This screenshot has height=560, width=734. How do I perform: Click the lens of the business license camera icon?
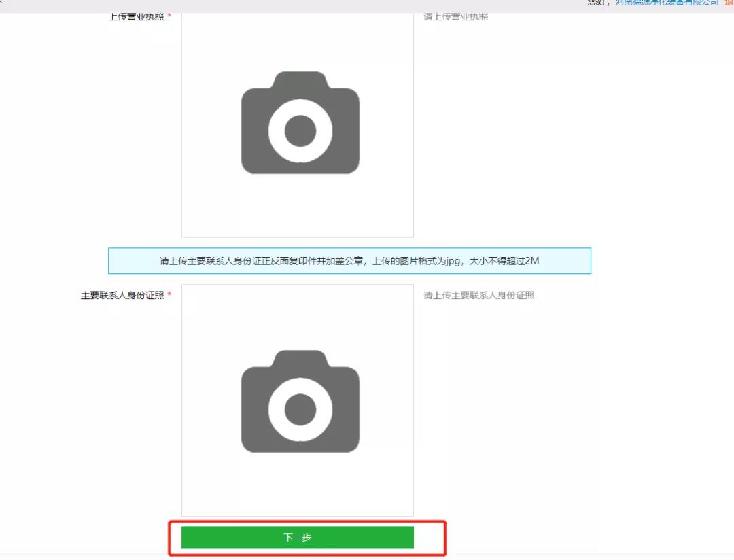coord(300,131)
